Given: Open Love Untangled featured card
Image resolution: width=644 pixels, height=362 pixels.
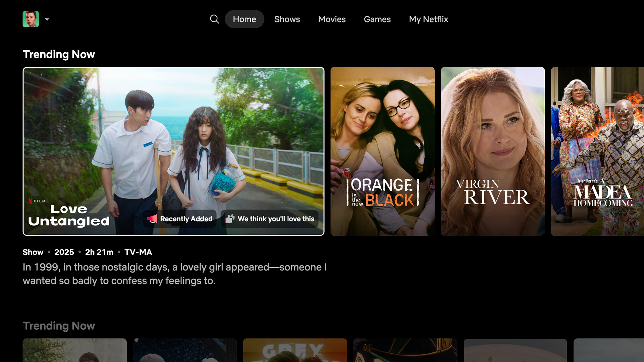Looking at the screenshot, I should coord(173,134).
